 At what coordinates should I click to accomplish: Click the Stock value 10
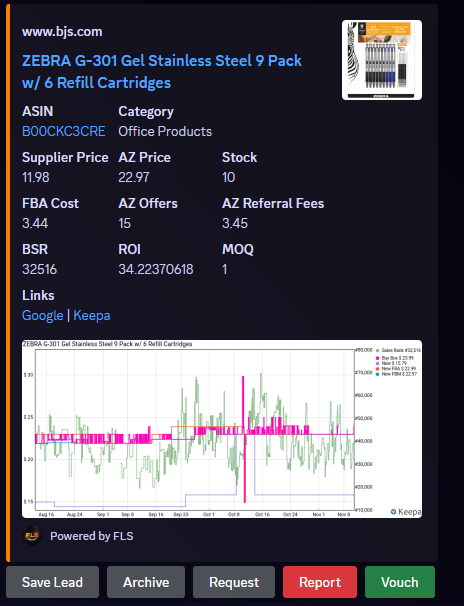pyautogui.click(x=228, y=177)
